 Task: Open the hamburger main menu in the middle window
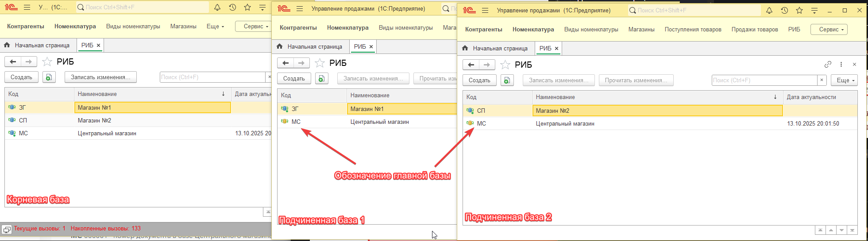coord(300,9)
